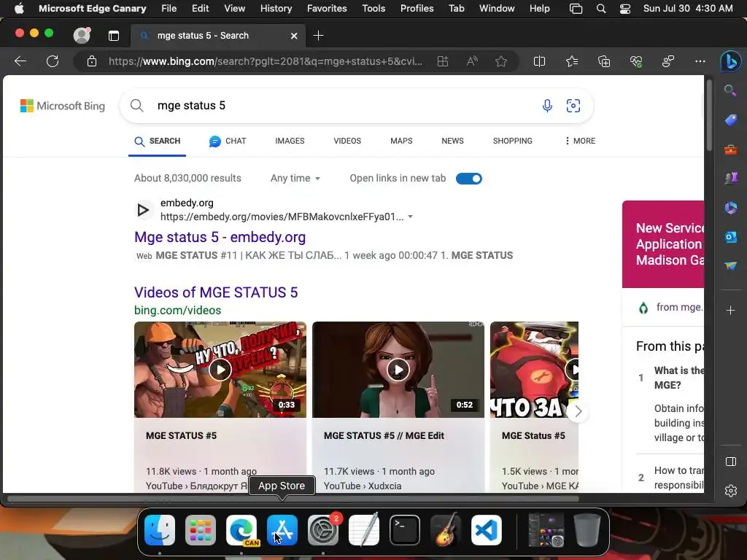Play the 0:33 MGE STATUS #5 video
The width and height of the screenshot is (747, 560).
pyautogui.click(x=220, y=370)
